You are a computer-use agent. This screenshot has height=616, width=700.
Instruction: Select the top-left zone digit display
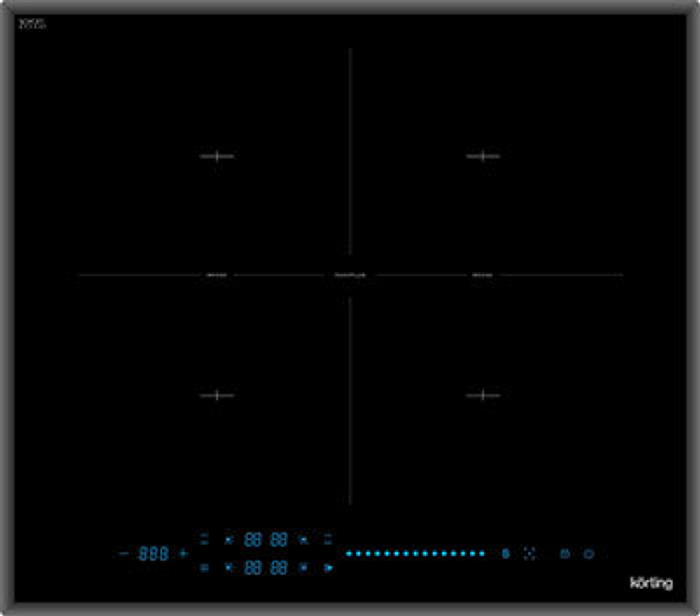pos(253,540)
